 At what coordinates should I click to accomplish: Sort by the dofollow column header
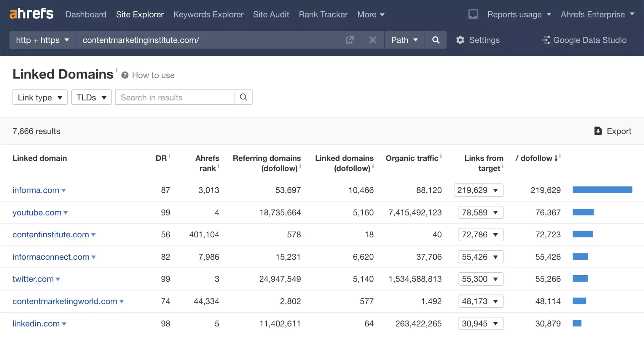click(536, 158)
